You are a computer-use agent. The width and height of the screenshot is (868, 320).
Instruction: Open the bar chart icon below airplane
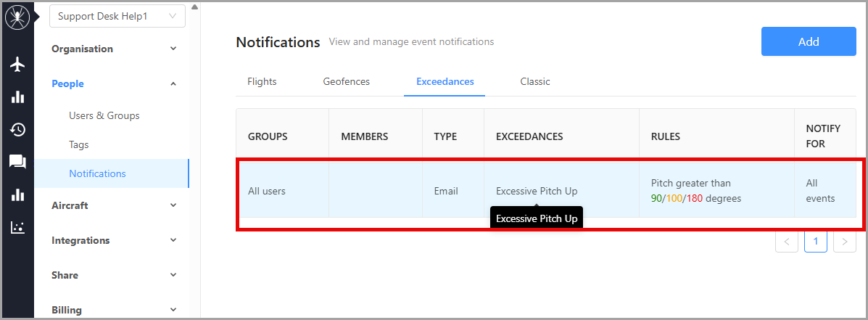coord(17,97)
